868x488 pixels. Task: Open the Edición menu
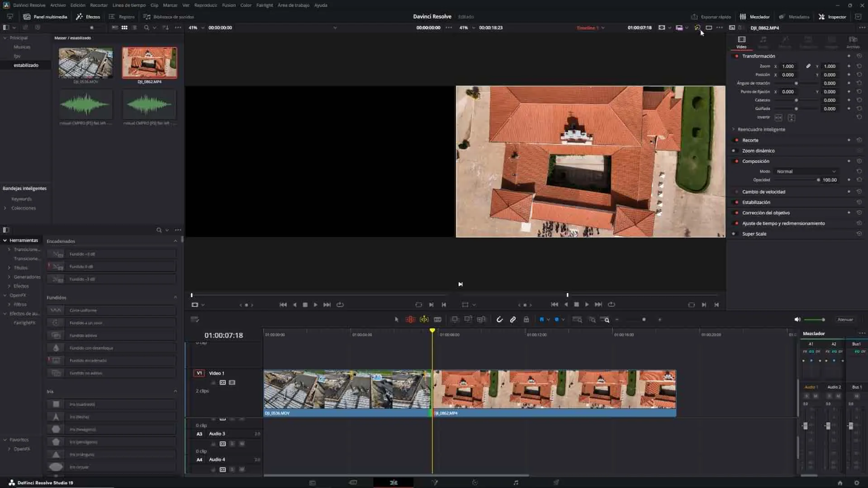78,5
